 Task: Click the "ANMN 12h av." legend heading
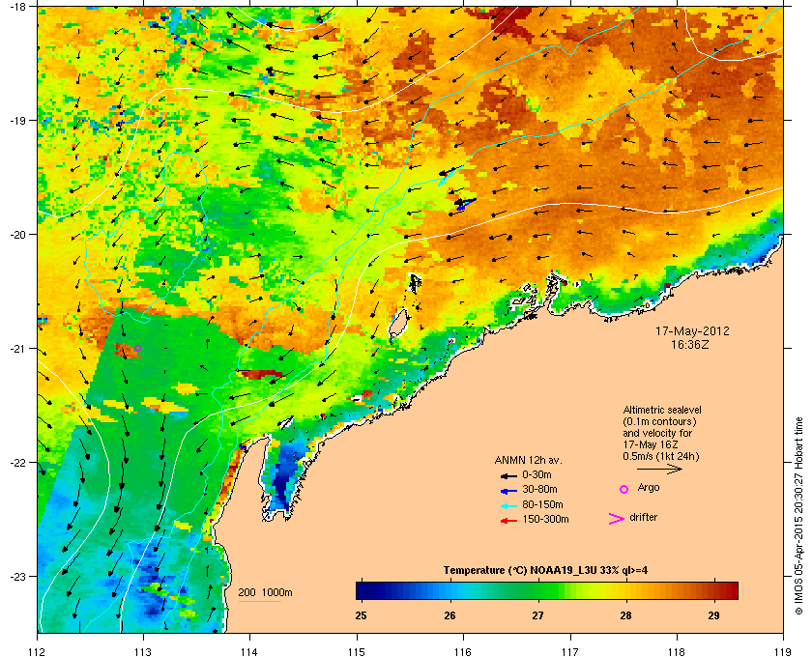[528, 460]
